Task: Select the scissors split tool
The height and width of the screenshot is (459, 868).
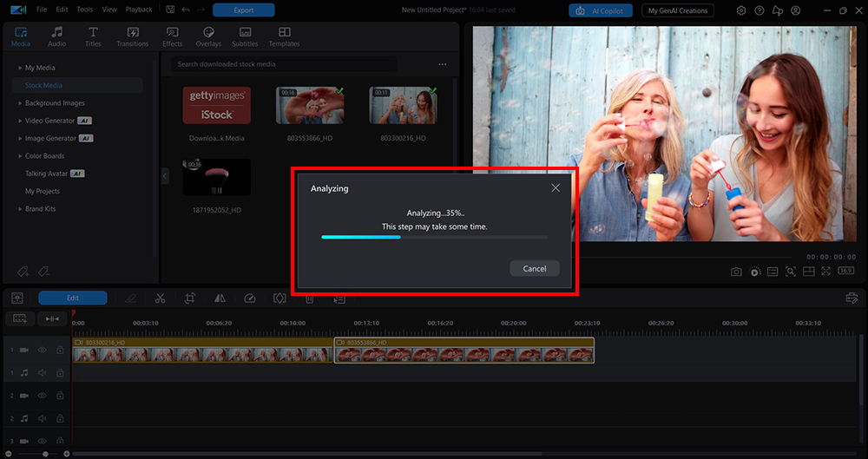Action: 160,298
